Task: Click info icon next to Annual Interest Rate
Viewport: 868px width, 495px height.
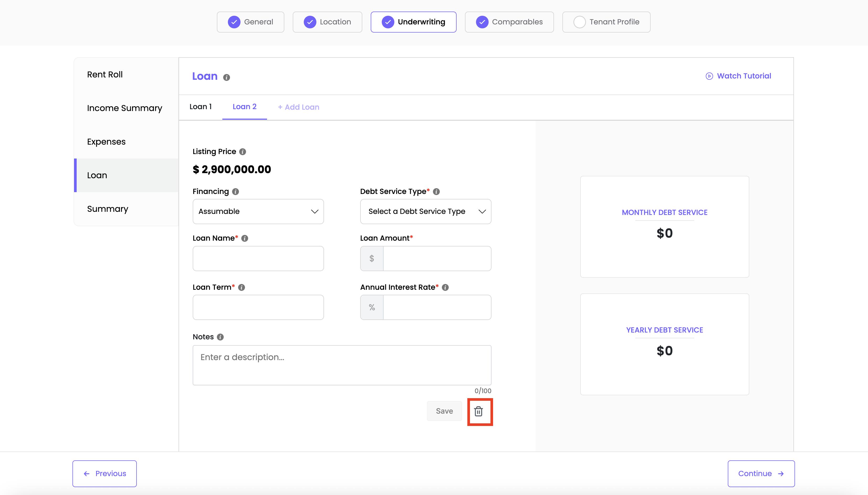Action: click(445, 288)
